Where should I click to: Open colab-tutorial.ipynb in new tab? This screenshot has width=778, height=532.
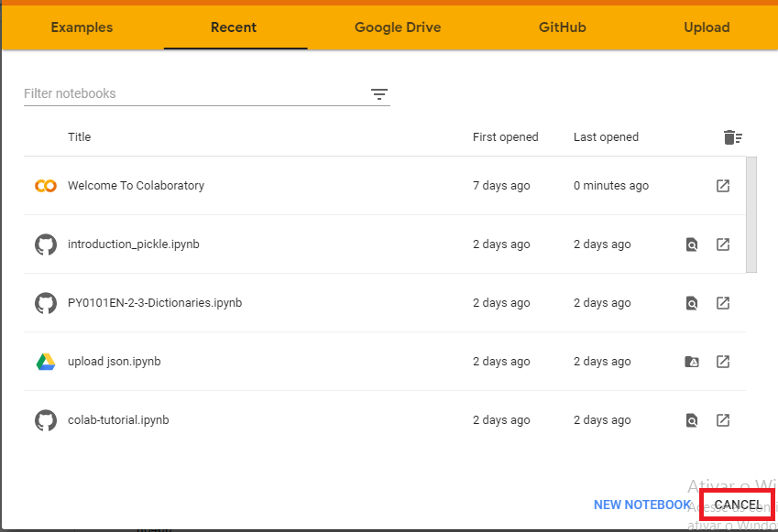tap(723, 420)
